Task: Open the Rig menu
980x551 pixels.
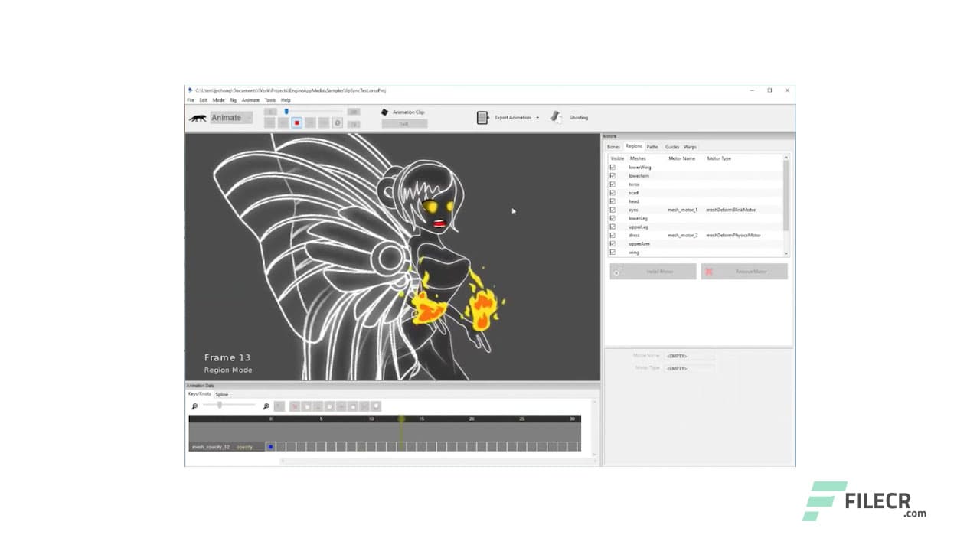Action: 233,99
